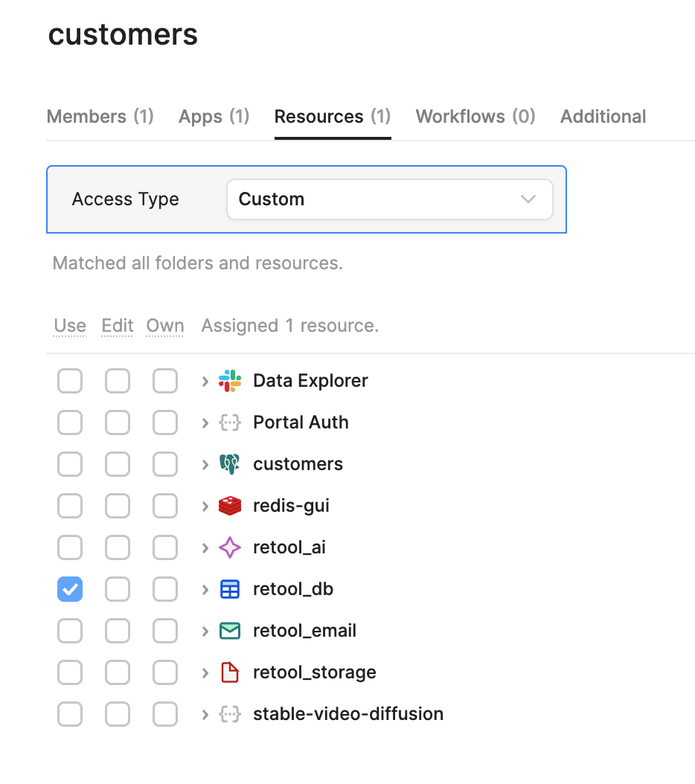Click the PostgreSQL elephant icon for customers

[x=230, y=464]
